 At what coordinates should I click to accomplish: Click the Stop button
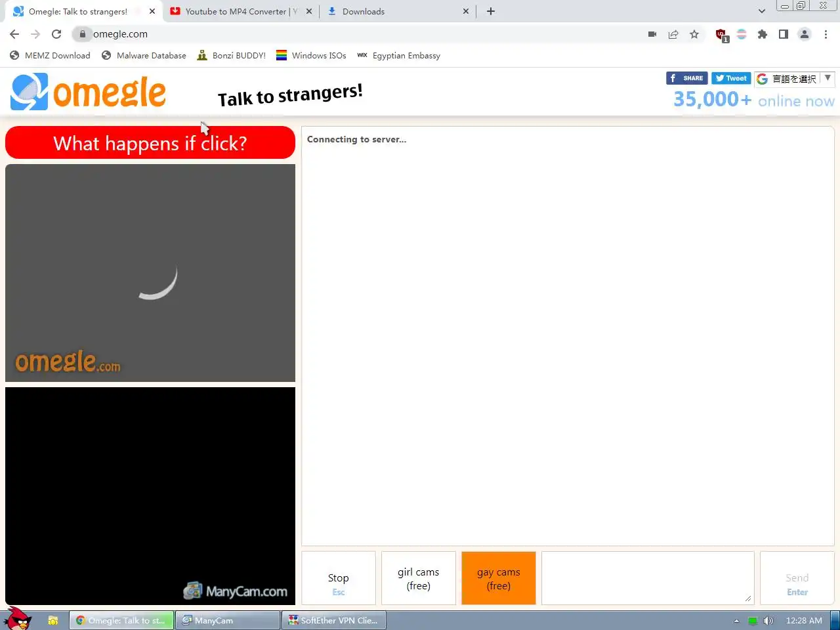pos(339,578)
